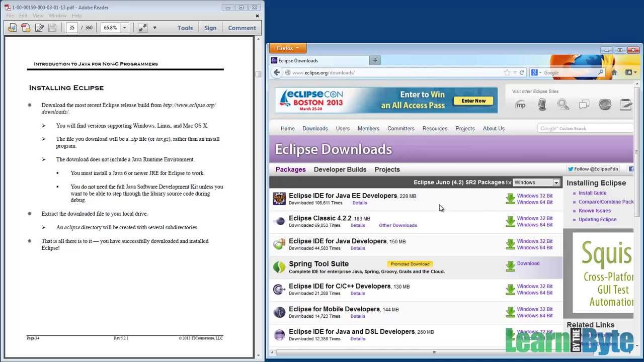Open the Tools pane in Adobe Reader
This screenshot has height=362, width=644.
click(x=185, y=28)
